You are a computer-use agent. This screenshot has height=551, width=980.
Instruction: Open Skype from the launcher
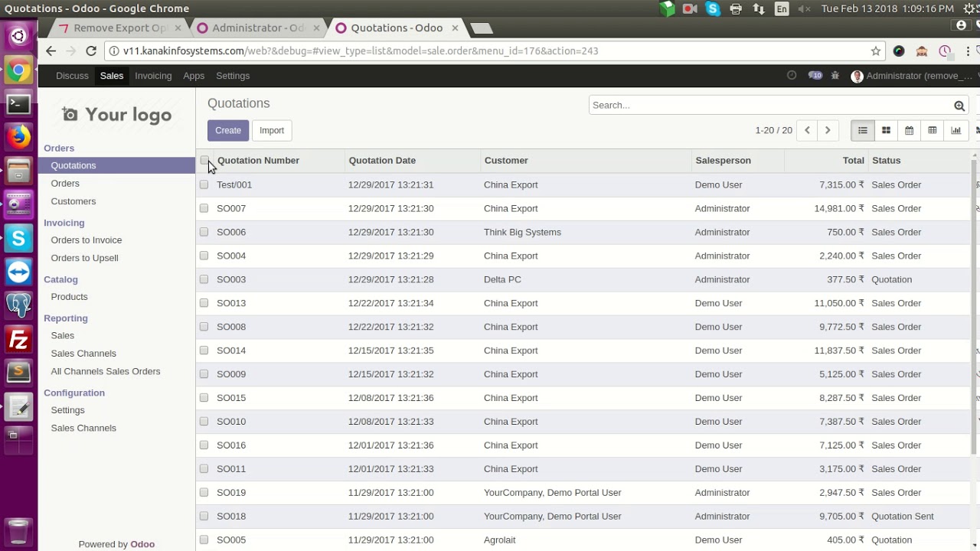click(18, 238)
